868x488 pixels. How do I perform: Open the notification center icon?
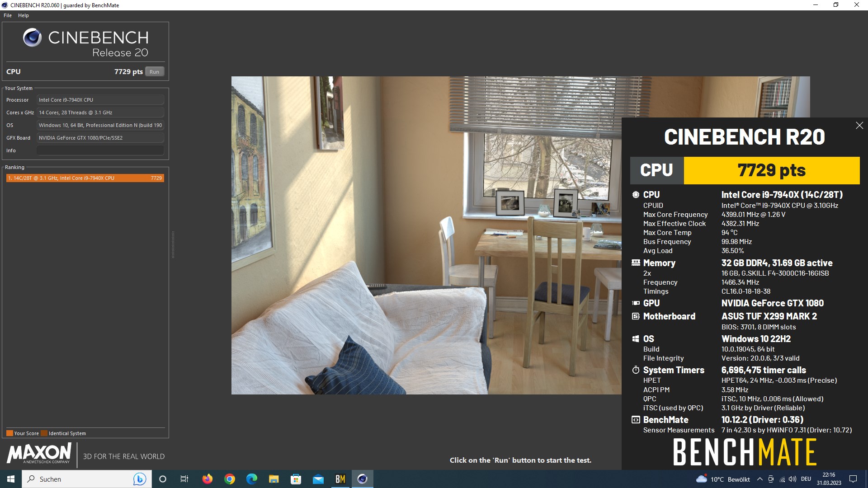[853, 479]
